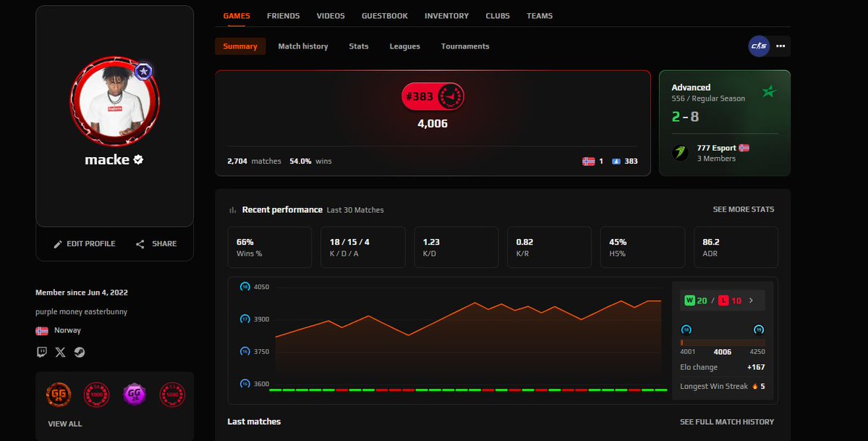Click the purple money easterbunny bio text

(81, 311)
